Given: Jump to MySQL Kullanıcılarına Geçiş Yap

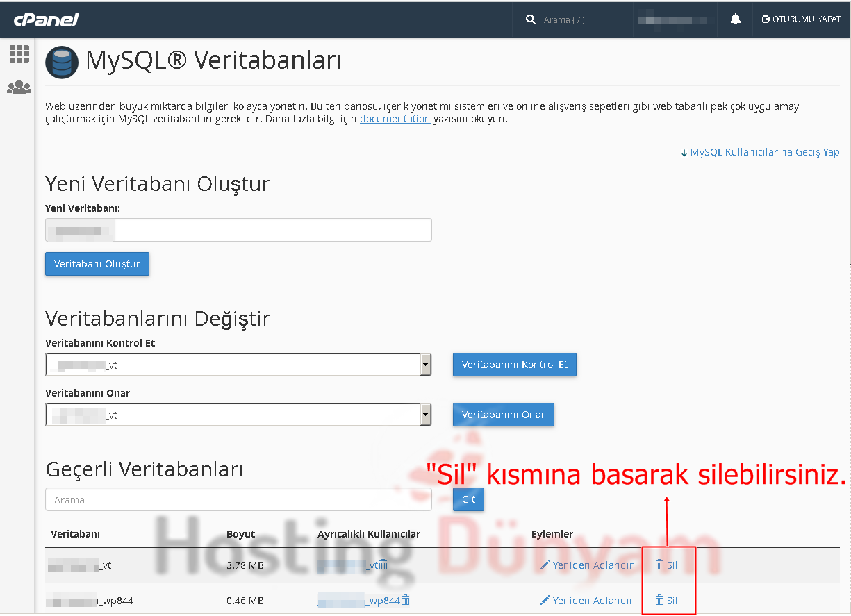Looking at the screenshot, I should [x=760, y=152].
